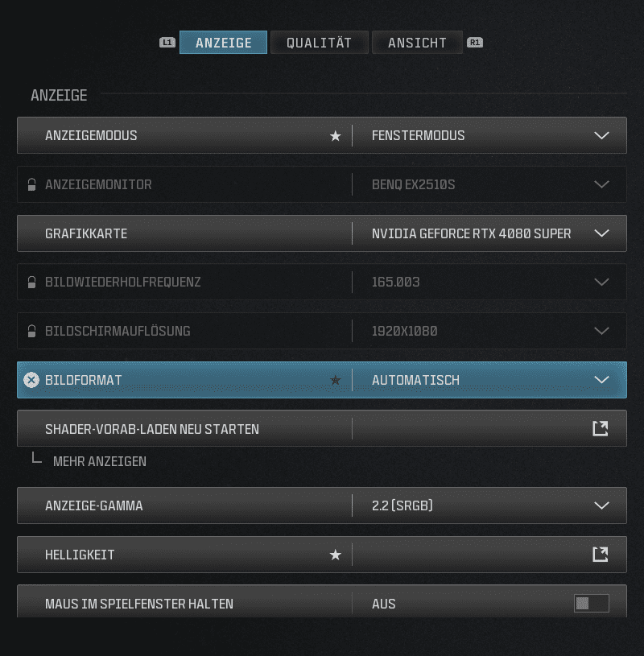
Task: Click the lock icon beside Anzeigemonitor
Action: [31, 184]
